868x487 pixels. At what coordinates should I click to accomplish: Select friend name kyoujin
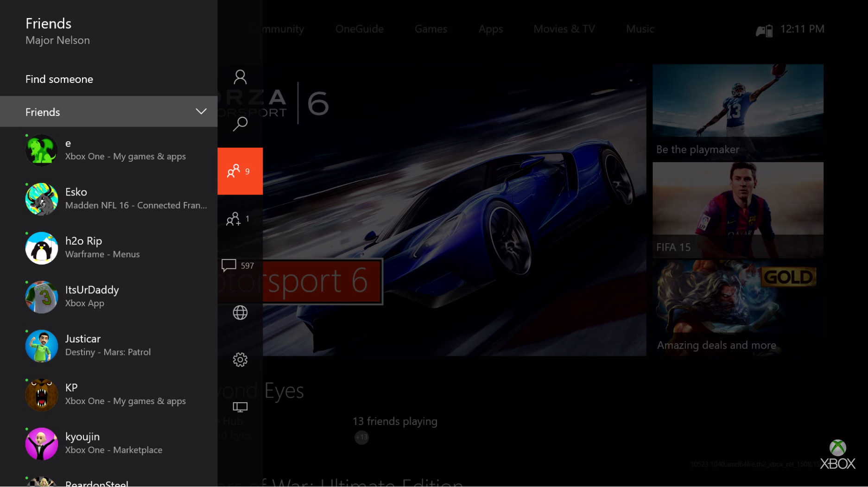(x=82, y=437)
